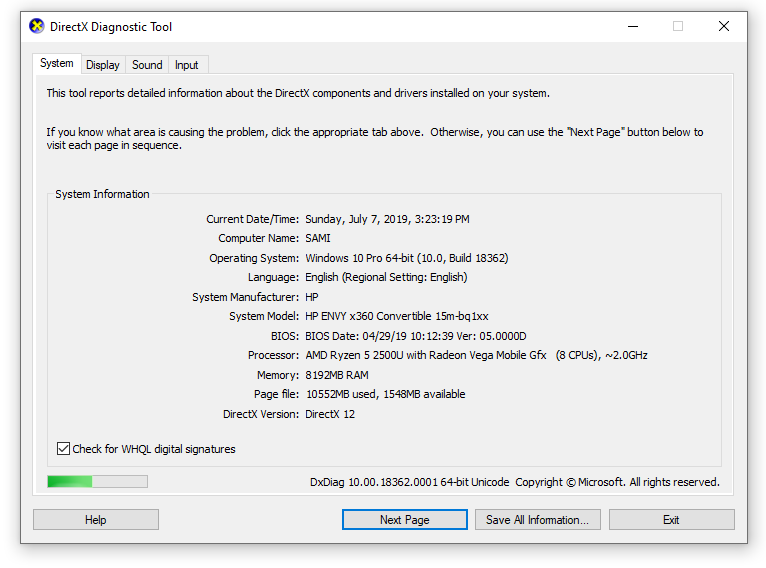This screenshot has height=568, width=766.
Task: Click BIOS Date 04/29/19 value
Action: (x=416, y=336)
